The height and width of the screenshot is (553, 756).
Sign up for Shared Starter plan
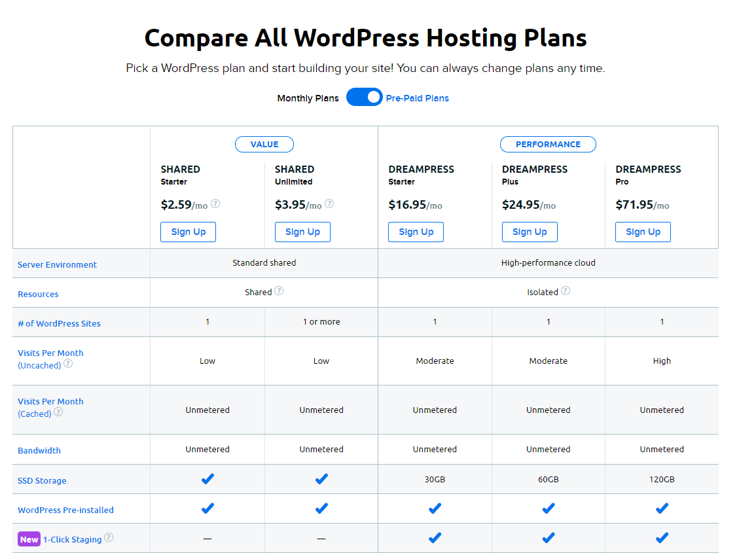coord(188,232)
